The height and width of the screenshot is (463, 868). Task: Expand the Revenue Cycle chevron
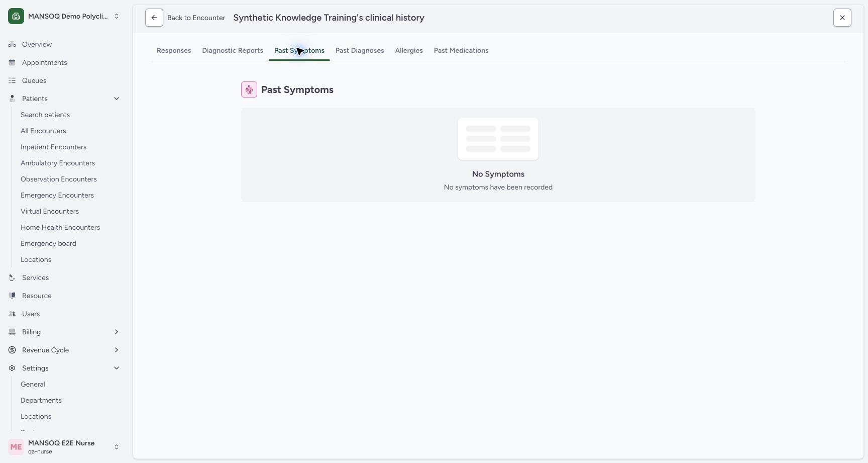tap(117, 350)
